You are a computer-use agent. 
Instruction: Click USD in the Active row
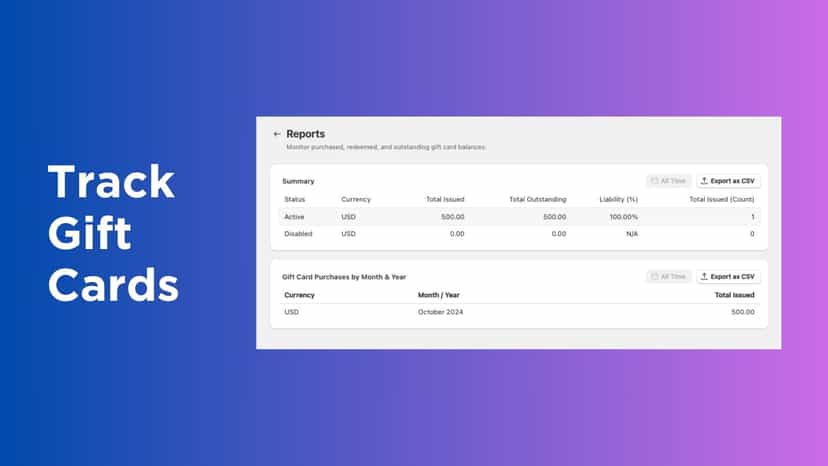tap(349, 217)
